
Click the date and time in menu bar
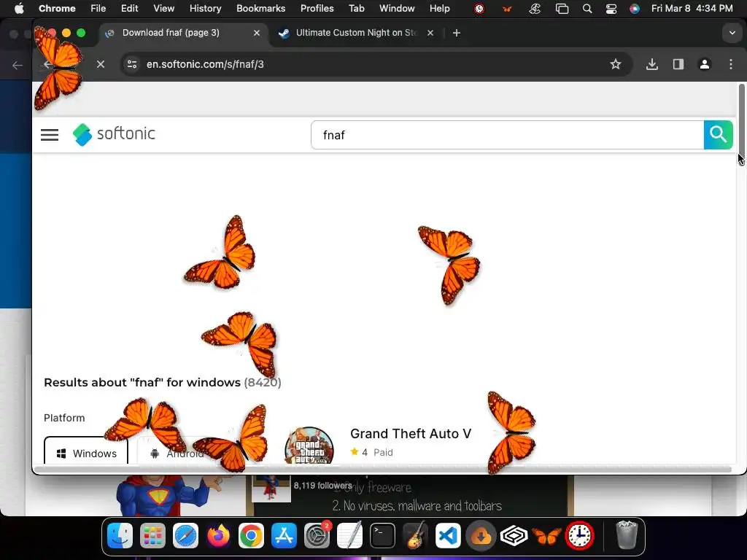click(x=692, y=8)
